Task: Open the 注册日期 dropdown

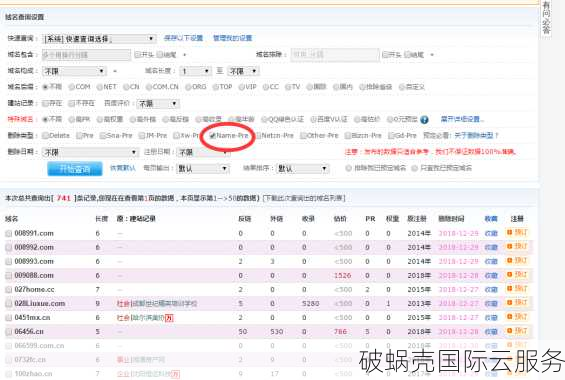Action: pyautogui.click(x=204, y=152)
